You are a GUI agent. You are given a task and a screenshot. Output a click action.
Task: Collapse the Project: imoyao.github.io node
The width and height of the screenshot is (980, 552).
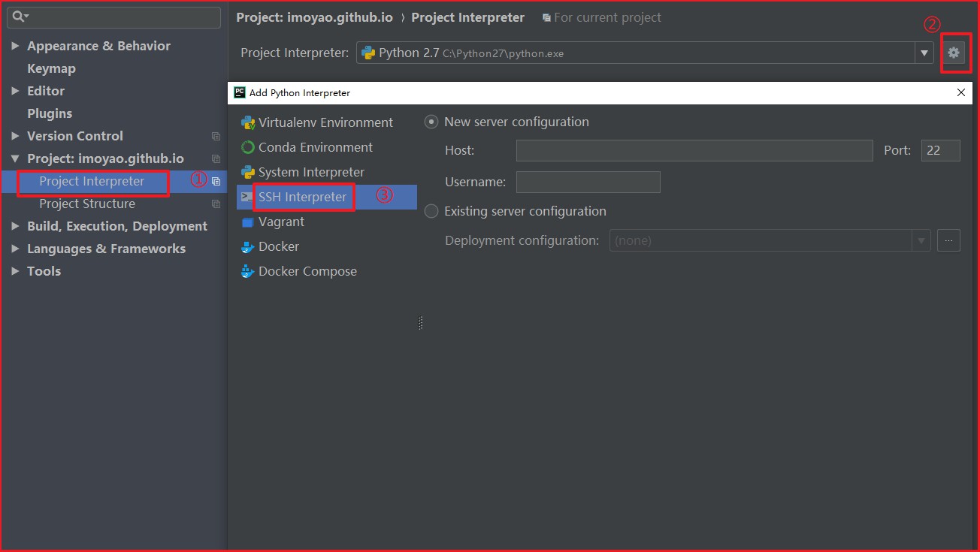pos(15,158)
